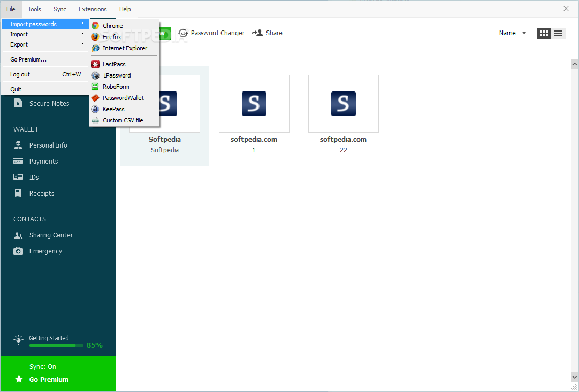Viewport: 579px width, 392px height.
Task: Open the Softpedia credential thumbnail
Action: pyautogui.click(x=165, y=104)
